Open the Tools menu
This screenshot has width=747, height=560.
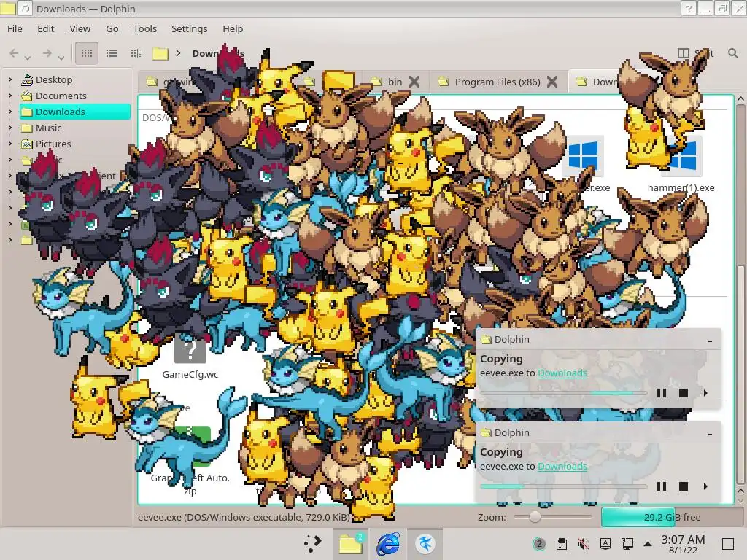pos(145,28)
